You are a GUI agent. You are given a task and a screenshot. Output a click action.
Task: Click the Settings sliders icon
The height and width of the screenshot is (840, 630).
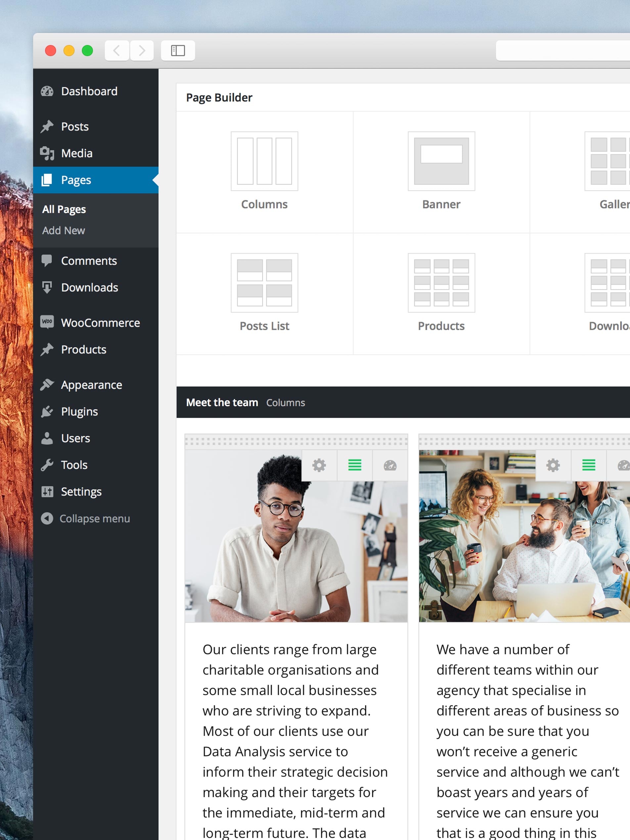click(47, 492)
